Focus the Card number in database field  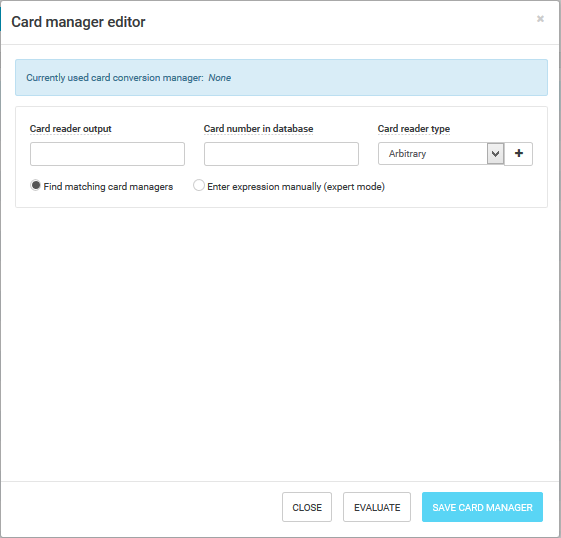[x=281, y=154]
